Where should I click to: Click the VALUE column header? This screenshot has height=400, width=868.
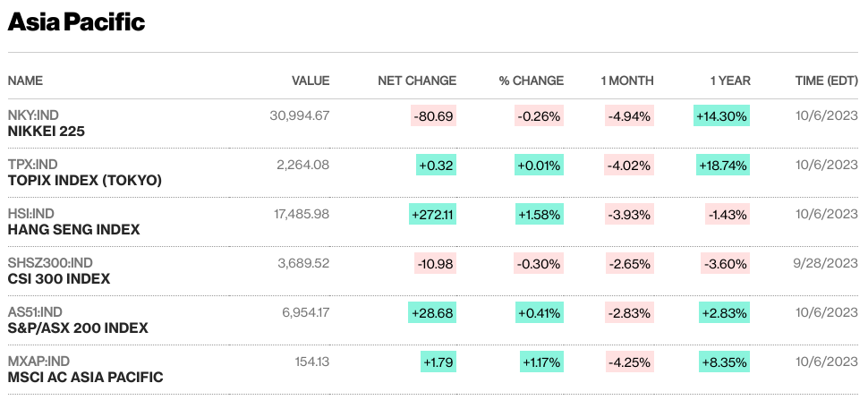click(x=311, y=81)
